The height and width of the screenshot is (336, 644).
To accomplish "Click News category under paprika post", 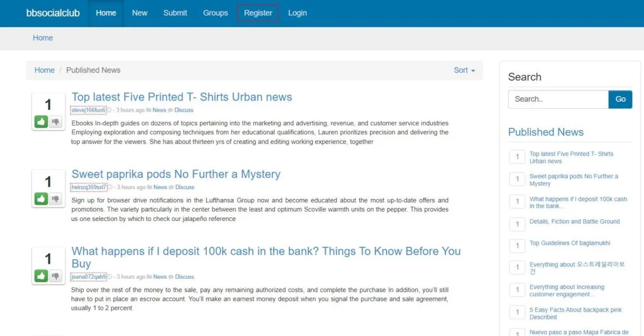I will [x=160, y=187].
